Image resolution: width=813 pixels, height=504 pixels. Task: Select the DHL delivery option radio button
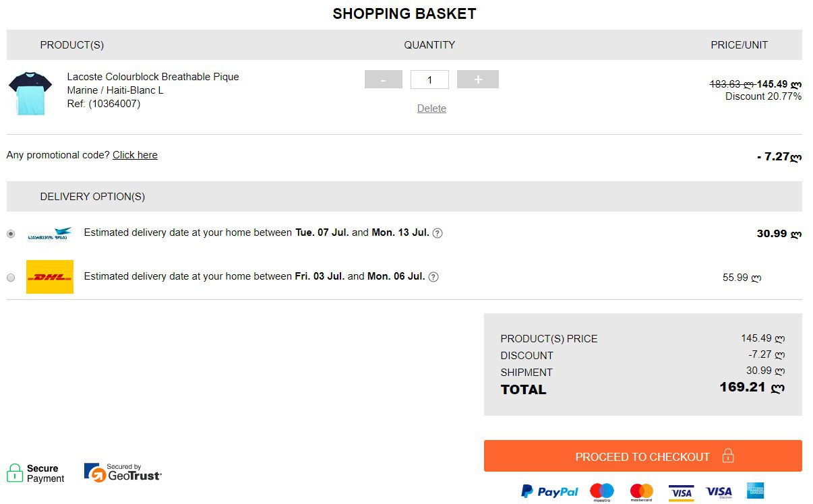point(11,277)
